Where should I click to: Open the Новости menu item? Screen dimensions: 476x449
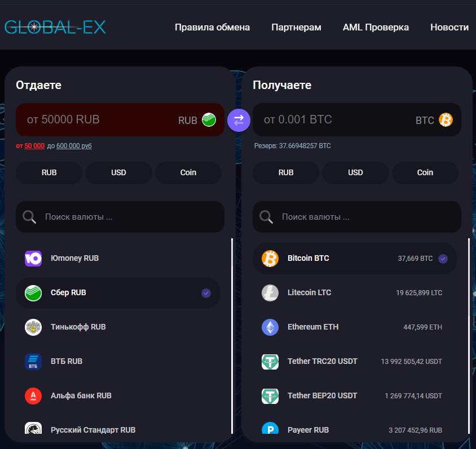pyautogui.click(x=449, y=27)
